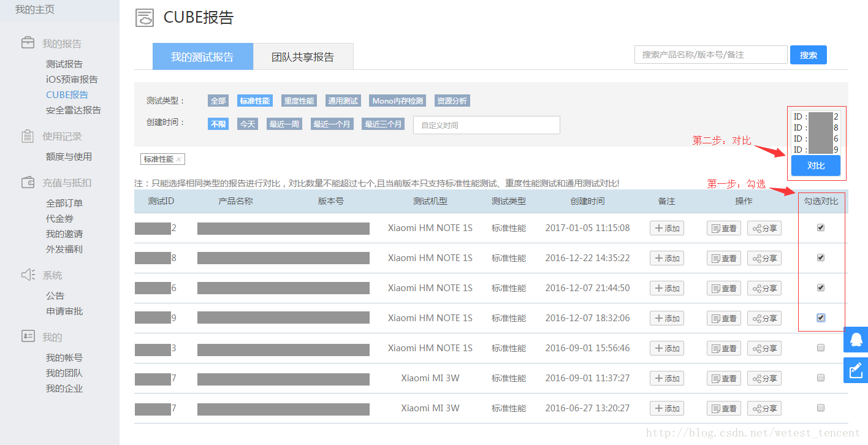Viewport: 868px width, 445px height.
Task: Click the 搜索 search button
Action: (x=808, y=55)
